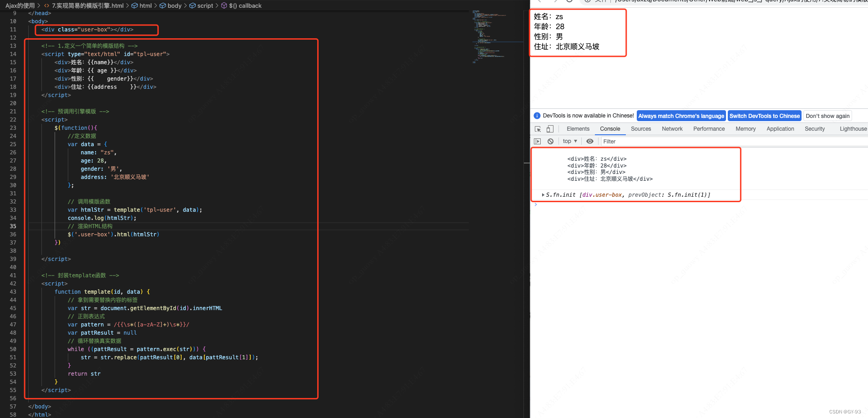
Task: Click '住址: 北京顺义马坡' text in the page
Action: point(567,46)
